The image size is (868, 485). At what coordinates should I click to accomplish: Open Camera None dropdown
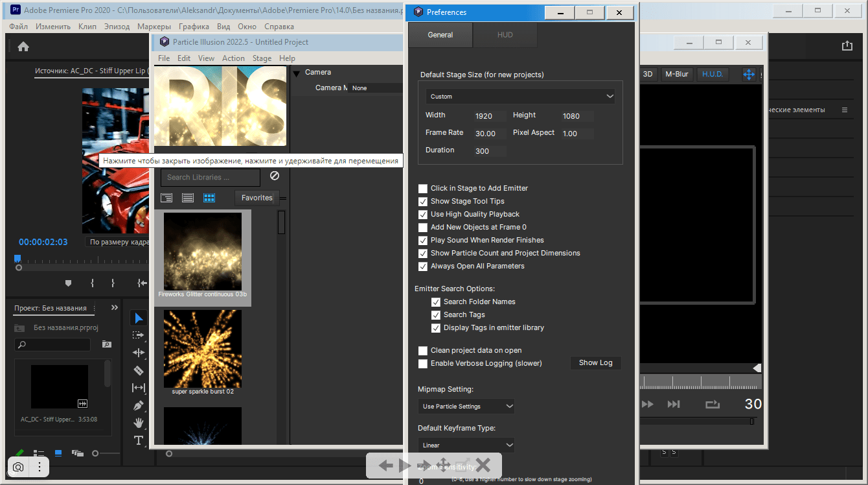tap(376, 88)
